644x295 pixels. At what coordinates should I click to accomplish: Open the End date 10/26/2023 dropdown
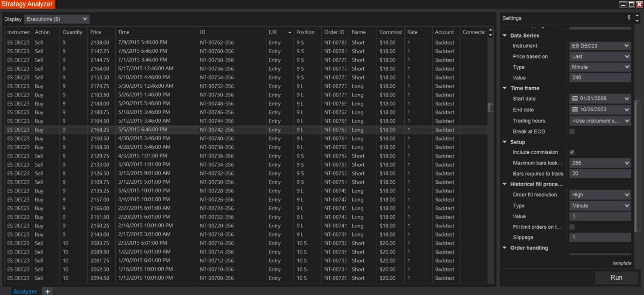tap(600, 110)
